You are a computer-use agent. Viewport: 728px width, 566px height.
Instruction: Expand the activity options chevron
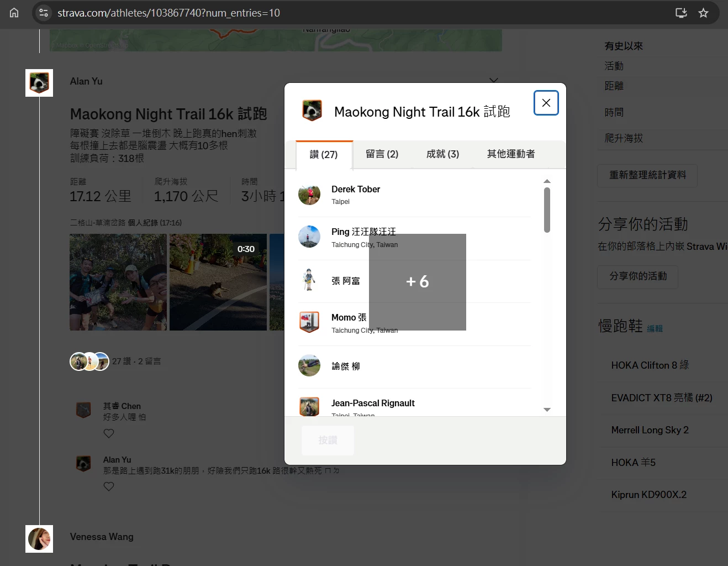pos(494,81)
